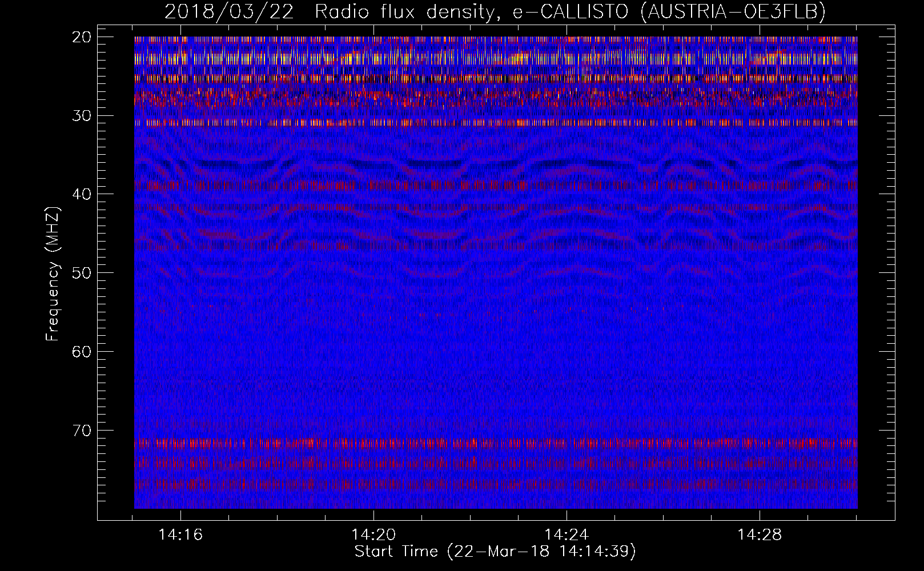Click the time tick label '14:28'
The height and width of the screenshot is (571, 924).
(x=760, y=534)
